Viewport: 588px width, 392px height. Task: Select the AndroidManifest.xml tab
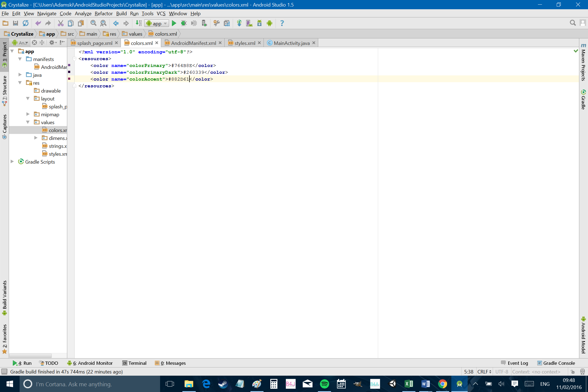coord(193,43)
